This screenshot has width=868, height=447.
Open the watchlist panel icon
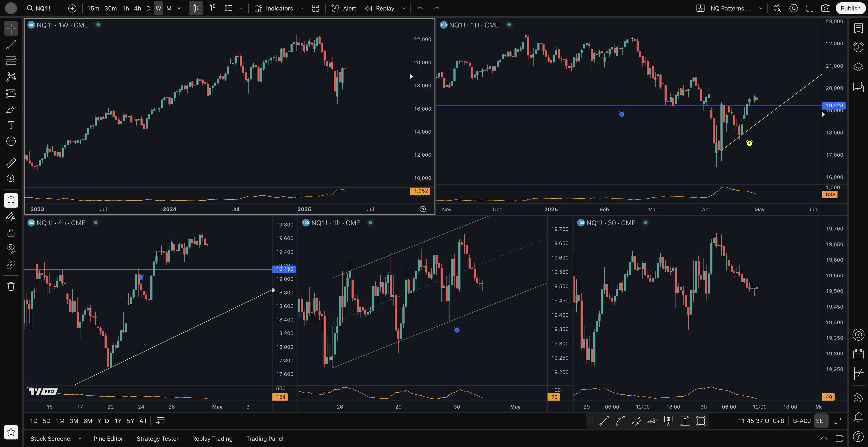(x=858, y=28)
